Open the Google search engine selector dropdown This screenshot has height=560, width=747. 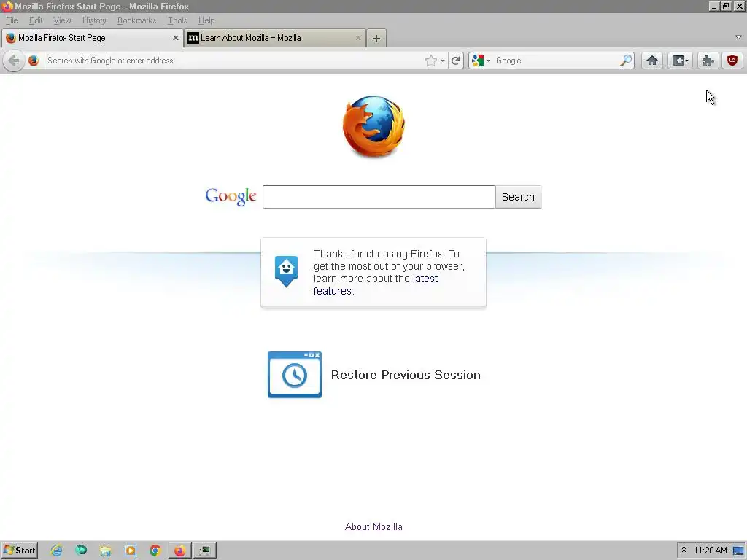[481, 61]
